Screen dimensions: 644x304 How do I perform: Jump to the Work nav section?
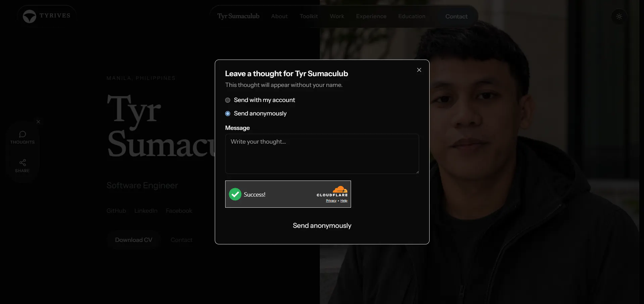pyautogui.click(x=337, y=16)
